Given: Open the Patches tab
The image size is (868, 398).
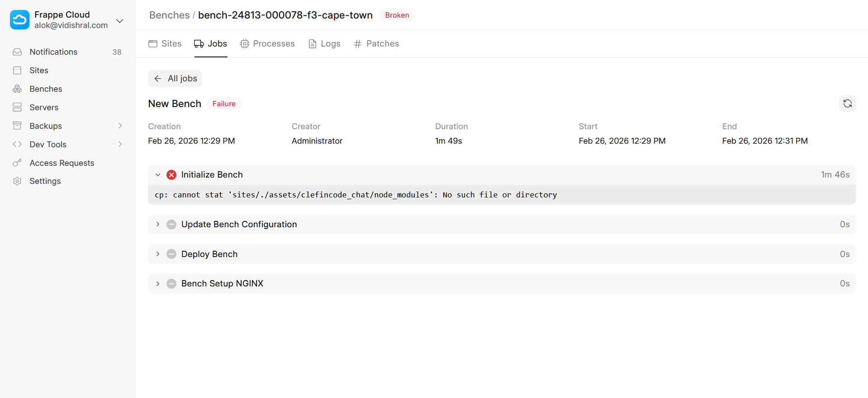Looking at the screenshot, I should [x=376, y=44].
